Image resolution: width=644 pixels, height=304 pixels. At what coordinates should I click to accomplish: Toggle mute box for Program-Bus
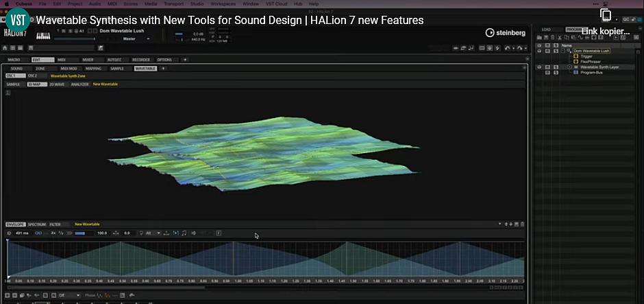click(547, 72)
